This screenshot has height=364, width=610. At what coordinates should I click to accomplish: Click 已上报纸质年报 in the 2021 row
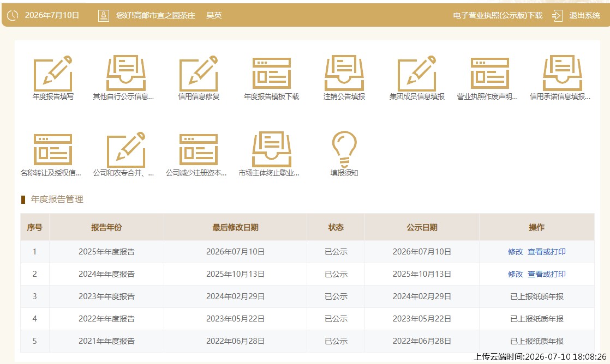point(537,341)
